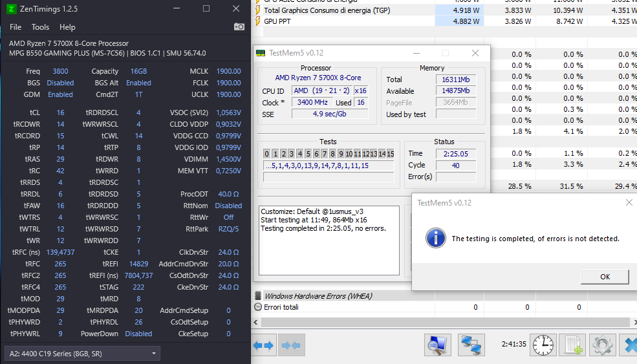The width and height of the screenshot is (637, 364).
Task: Click the CPU ID field in TestMem5
Action: (322, 91)
